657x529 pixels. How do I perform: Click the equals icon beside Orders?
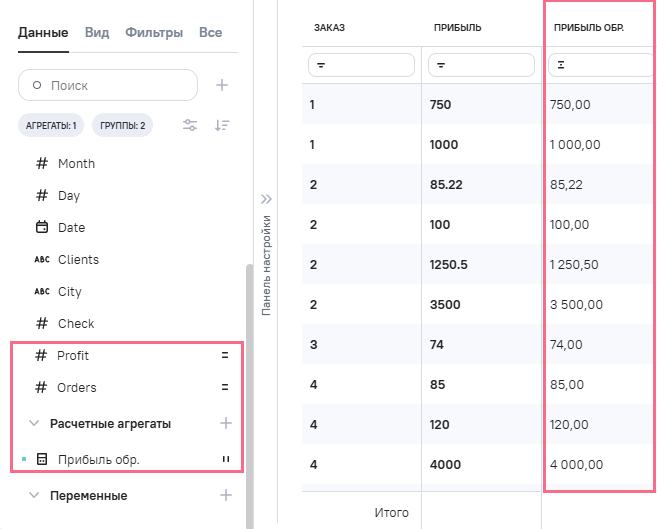[x=225, y=387]
